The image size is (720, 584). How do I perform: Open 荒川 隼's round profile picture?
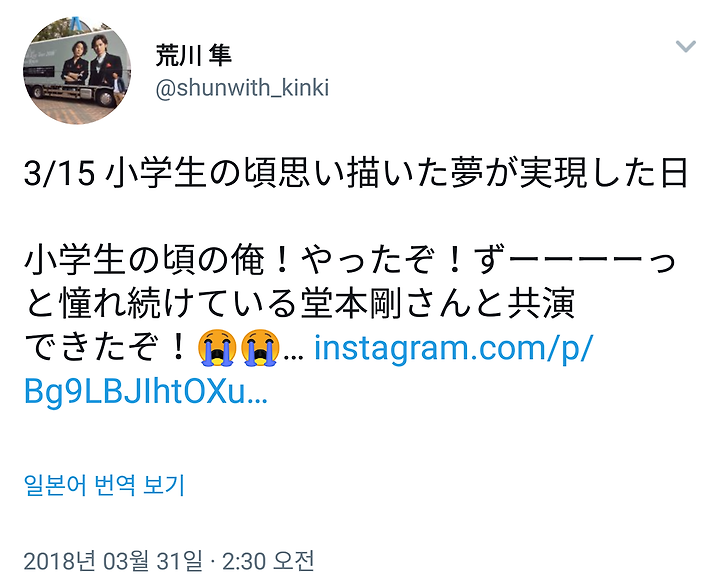pos(77,70)
